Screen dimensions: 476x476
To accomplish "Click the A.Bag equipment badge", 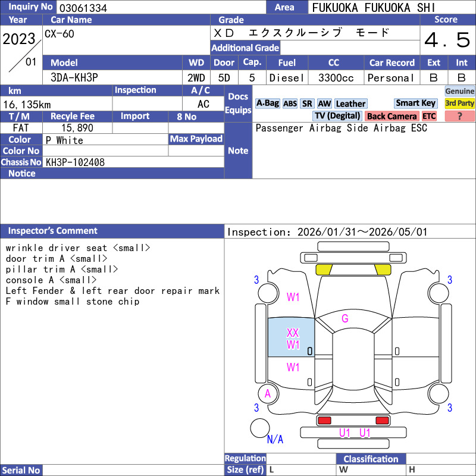I will coord(267,103).
